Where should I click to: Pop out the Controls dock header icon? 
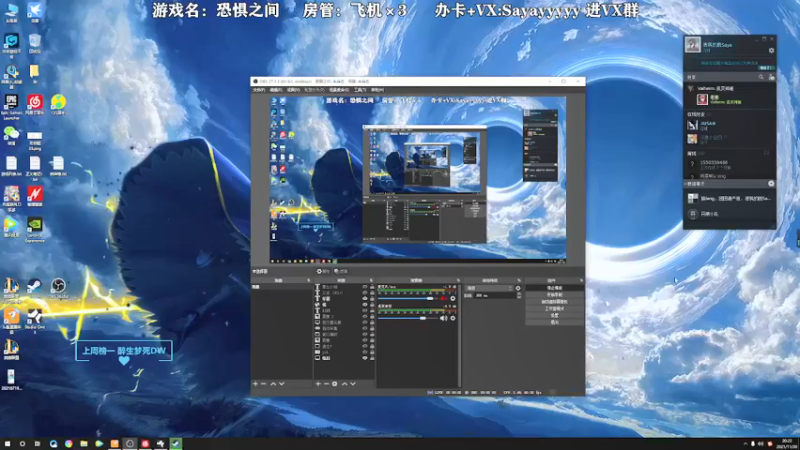(581, 280)
